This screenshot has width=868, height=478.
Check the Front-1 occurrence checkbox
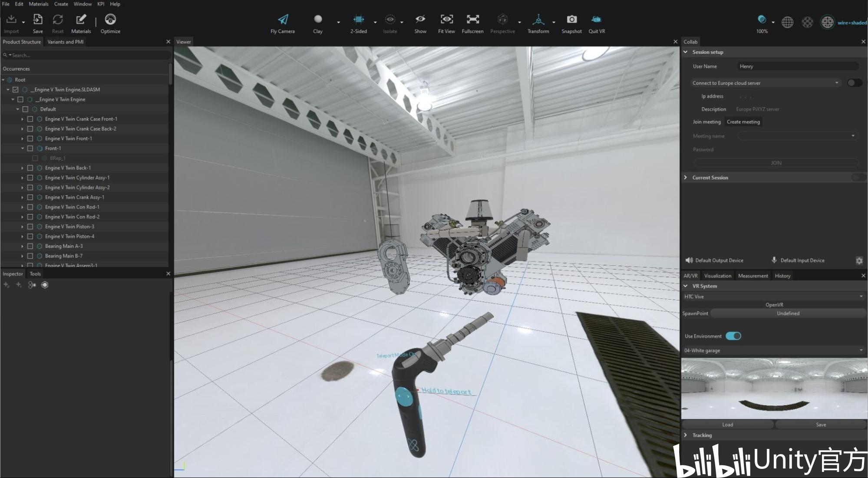30,148
